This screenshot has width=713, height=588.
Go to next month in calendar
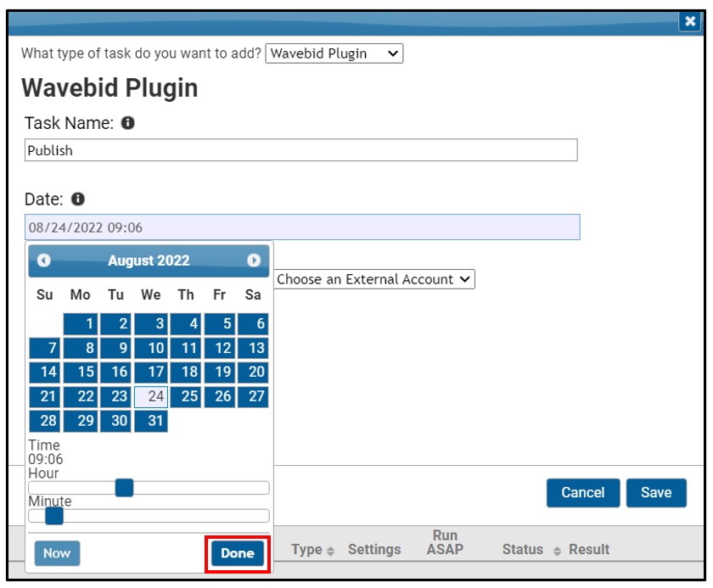(254, 260)
